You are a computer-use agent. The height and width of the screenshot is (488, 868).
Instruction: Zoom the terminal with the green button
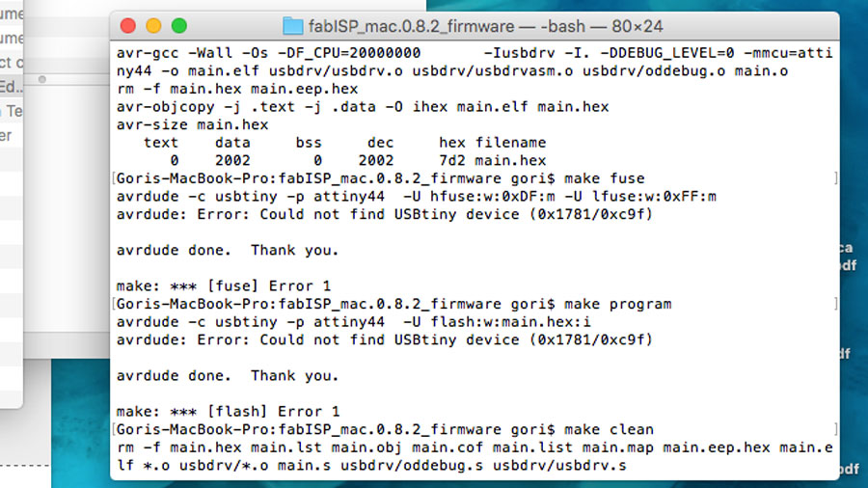[x=178, y=26]
